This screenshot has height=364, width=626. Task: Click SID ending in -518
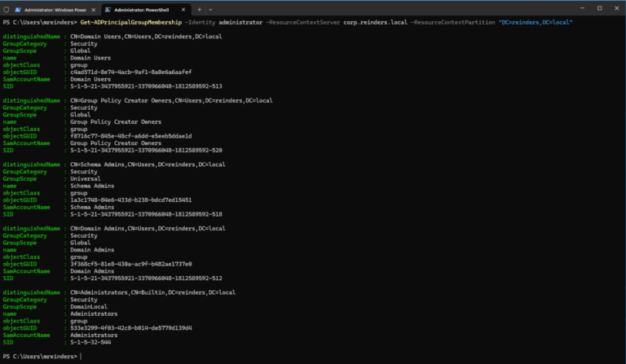coord(146,214)
